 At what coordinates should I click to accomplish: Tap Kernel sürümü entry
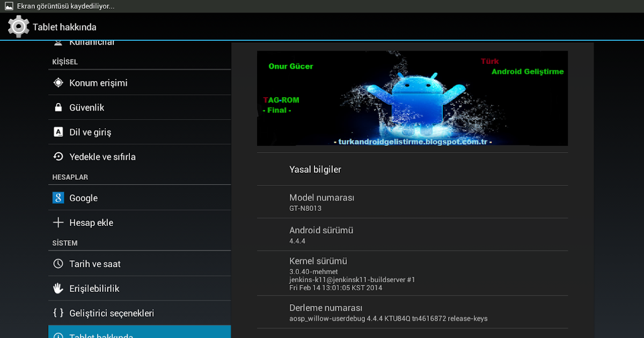pos(412,273)
